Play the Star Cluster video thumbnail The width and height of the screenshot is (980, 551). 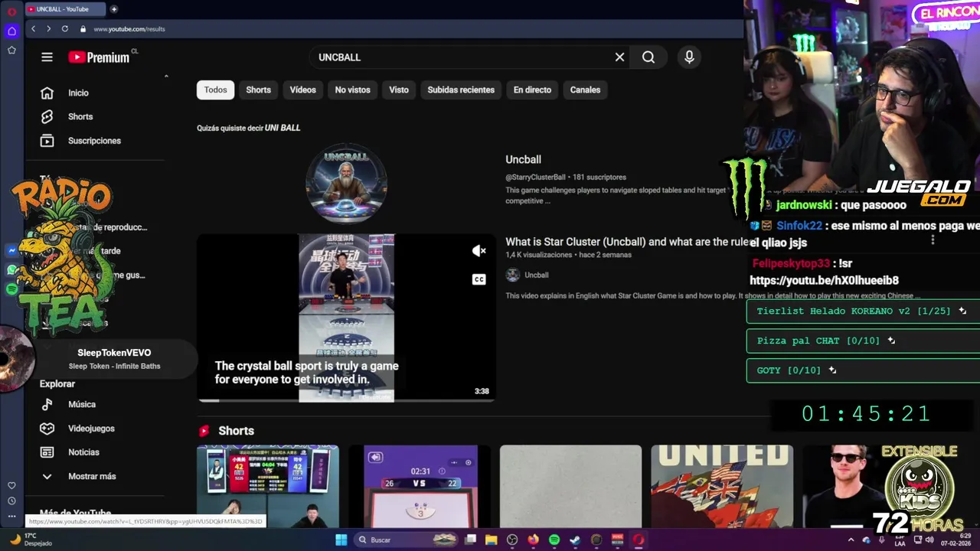(x=346, y=318)
